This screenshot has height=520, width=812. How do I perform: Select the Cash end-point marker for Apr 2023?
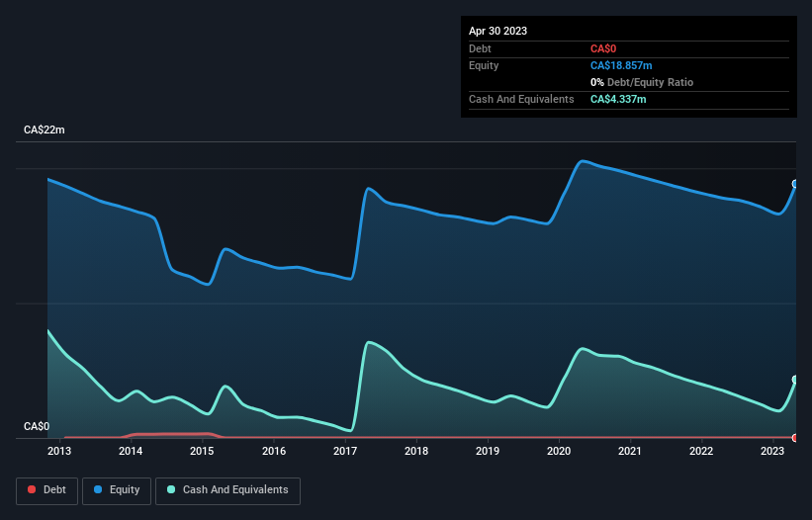[795, 380]
